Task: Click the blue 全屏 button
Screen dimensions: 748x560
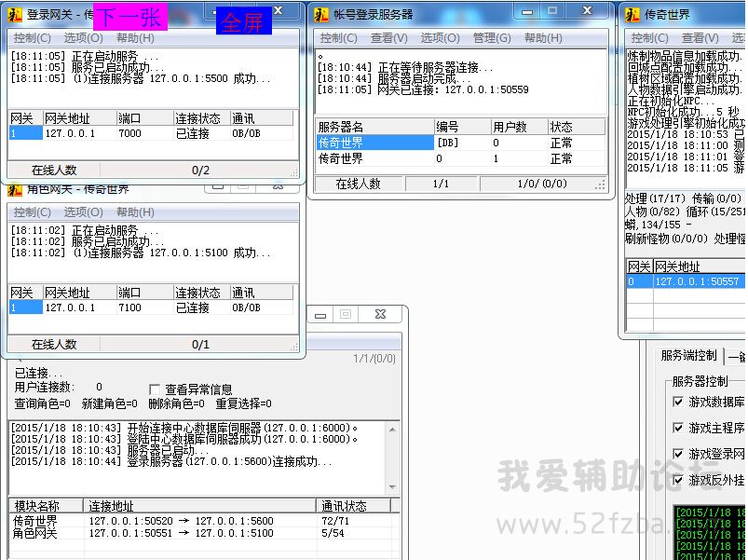Action: click(x=242, y=22)
